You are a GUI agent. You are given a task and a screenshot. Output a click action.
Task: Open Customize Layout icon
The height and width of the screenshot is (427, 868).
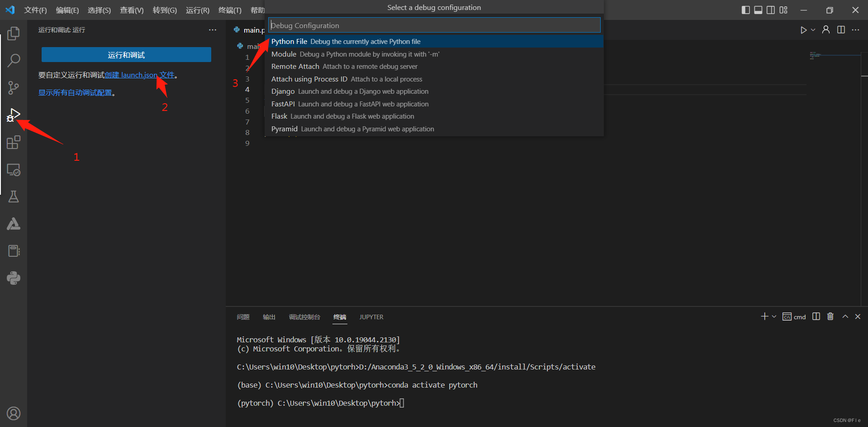pyautogui.click(x=783, y=10)
